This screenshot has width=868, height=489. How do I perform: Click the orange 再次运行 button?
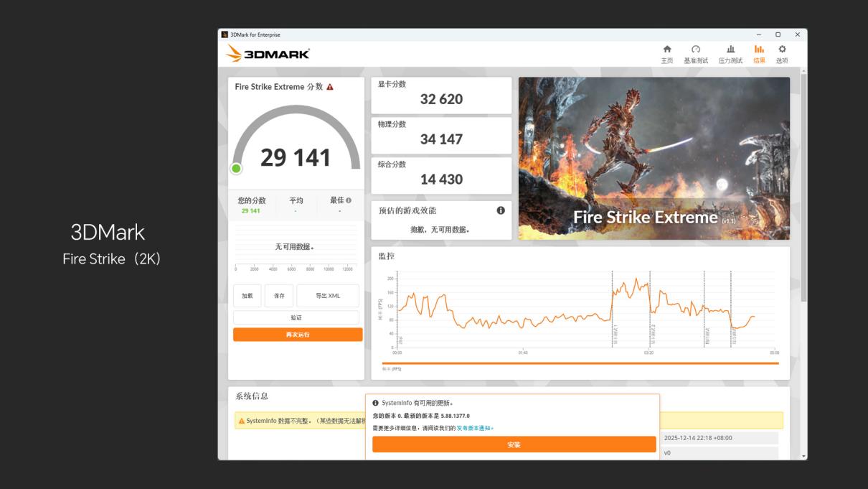tap(298, 335)
